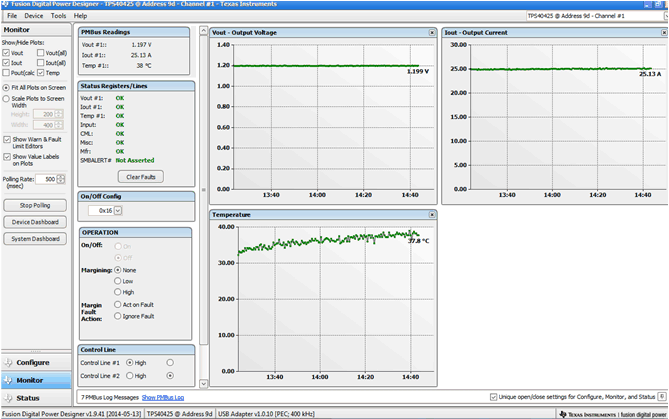Click the 1.199 V label on Vout plot
This screenshot has height=419, width=669.
[x=418, y=71]
